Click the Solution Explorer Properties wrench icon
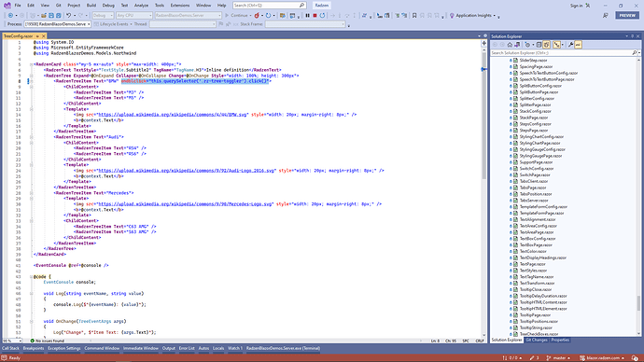Viewport: 644px width, 362px height. pyautogui.click(x=570, y=45)
